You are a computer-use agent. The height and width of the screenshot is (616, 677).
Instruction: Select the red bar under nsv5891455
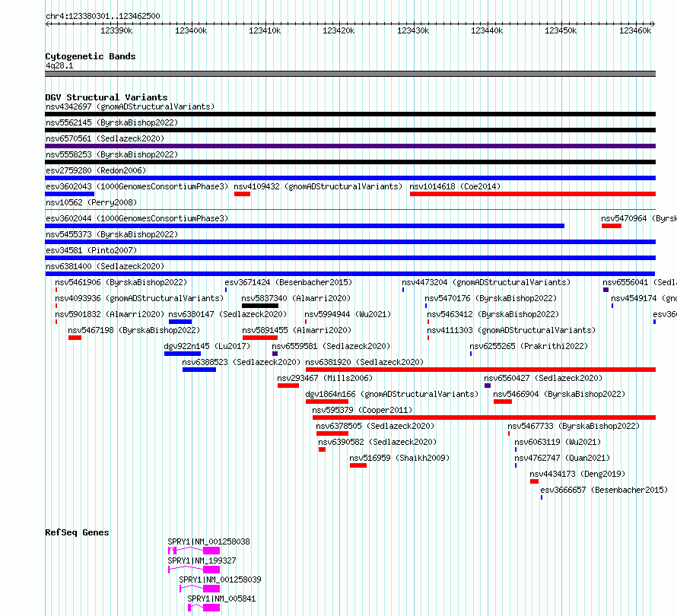click(260, 338)
